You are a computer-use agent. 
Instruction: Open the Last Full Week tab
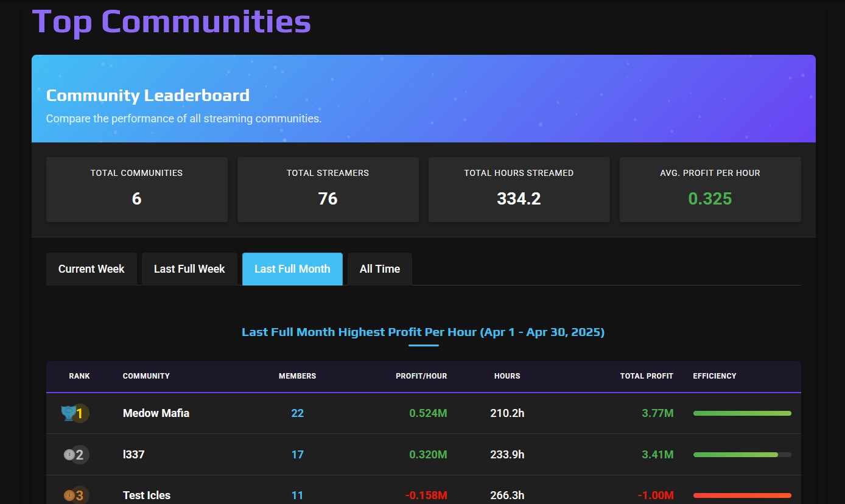coord(189,269)
